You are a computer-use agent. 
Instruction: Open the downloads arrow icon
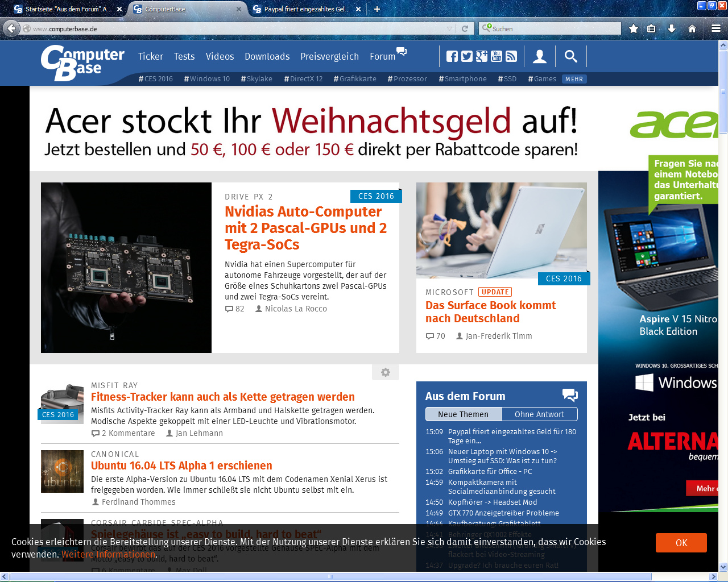(672, 28)
